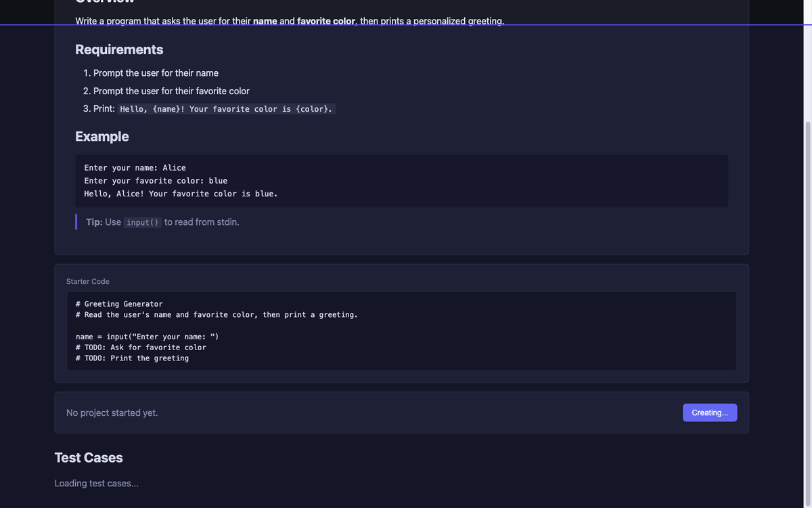Select the "Prompt the user for their favorite color" requirement
The image size is (812, 508).
tap(171, 91)
